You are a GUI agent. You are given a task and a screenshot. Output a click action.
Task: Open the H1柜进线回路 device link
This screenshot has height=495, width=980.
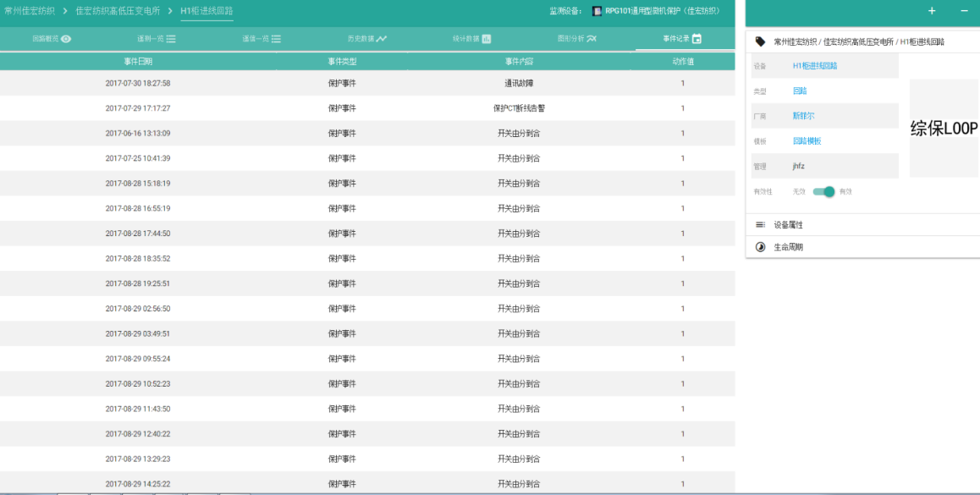pyautogui.click(x=814, y=66)
